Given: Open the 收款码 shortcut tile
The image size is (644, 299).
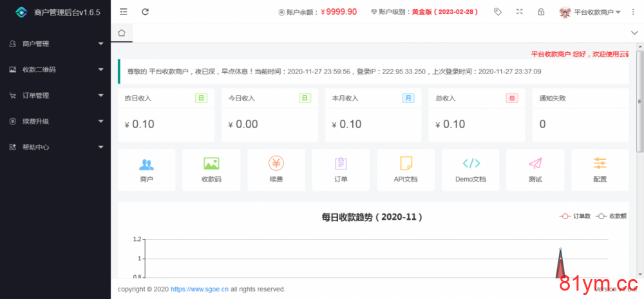Looking at the screenshot, I should point(211,169).
